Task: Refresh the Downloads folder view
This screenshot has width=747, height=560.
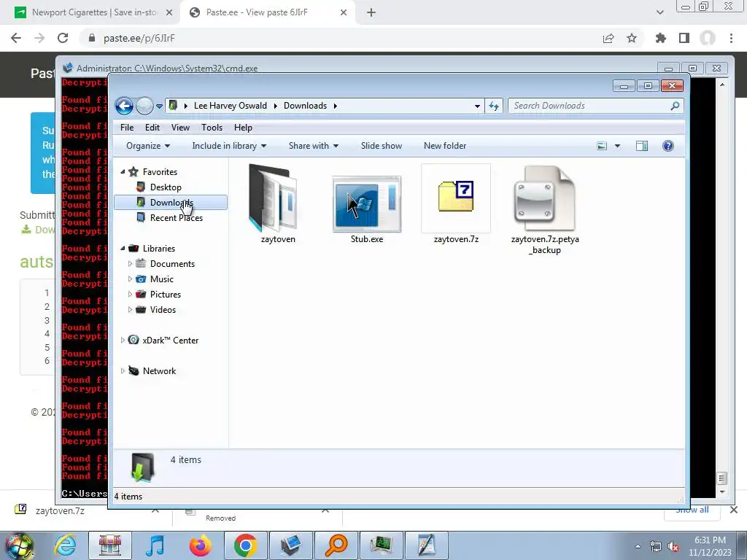Action: coord(494,106)
